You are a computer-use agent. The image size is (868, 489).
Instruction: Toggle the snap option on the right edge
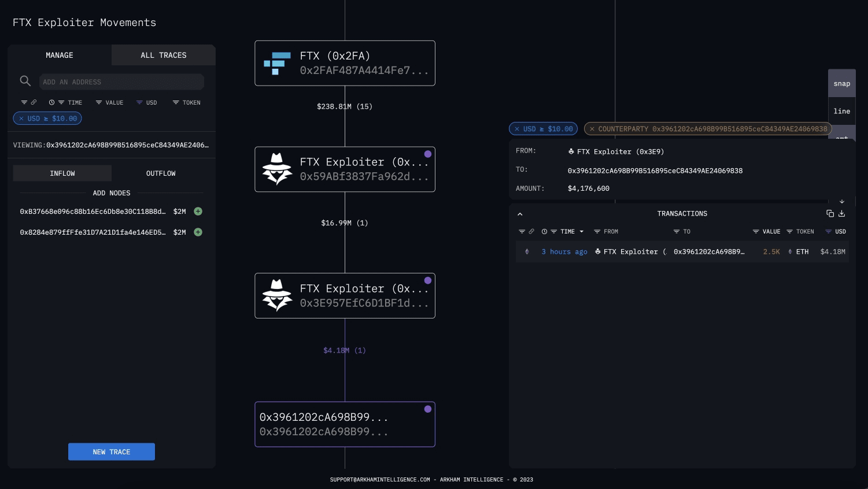tap(842, 83)
